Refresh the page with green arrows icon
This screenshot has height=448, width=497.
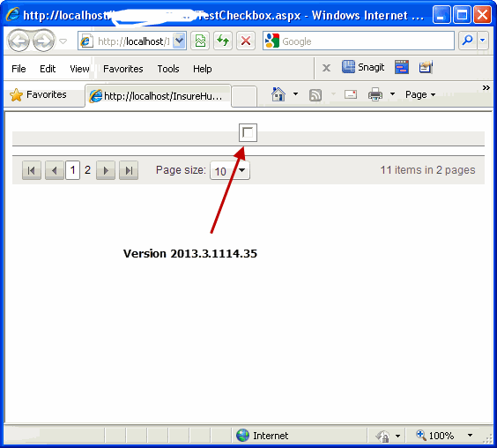point(223,41)
